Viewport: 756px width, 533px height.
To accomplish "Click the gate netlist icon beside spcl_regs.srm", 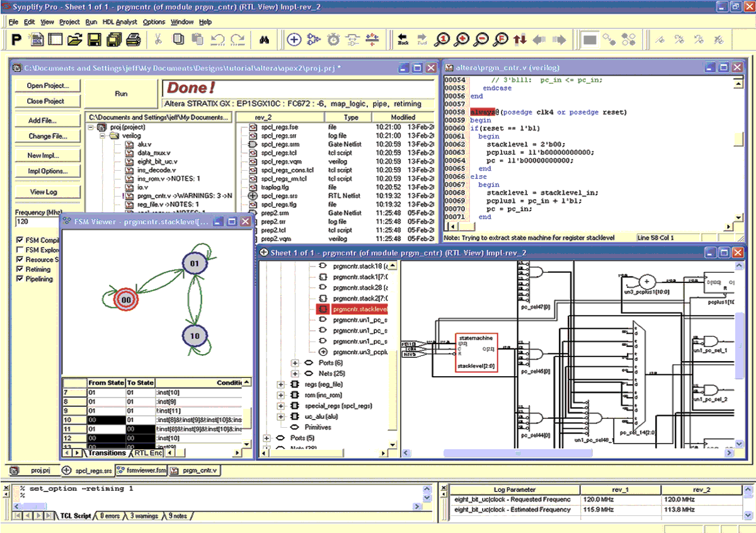I will coord(251,144).
